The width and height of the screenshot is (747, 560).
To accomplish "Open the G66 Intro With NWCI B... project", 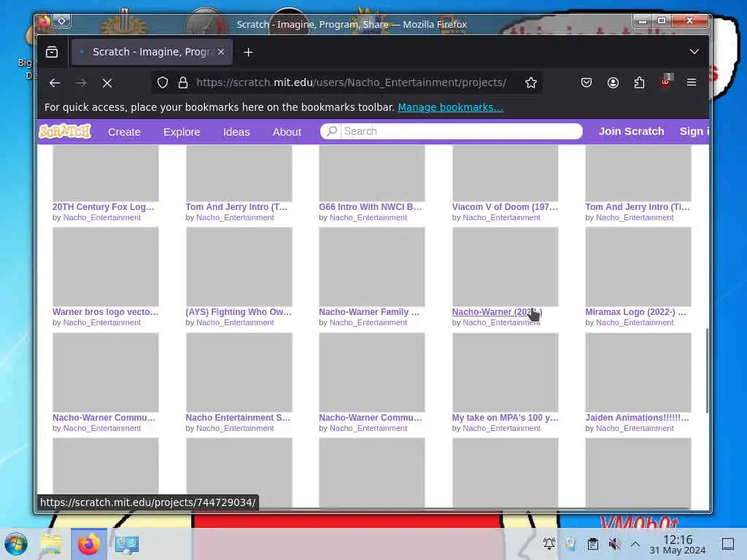I will 370,206.
